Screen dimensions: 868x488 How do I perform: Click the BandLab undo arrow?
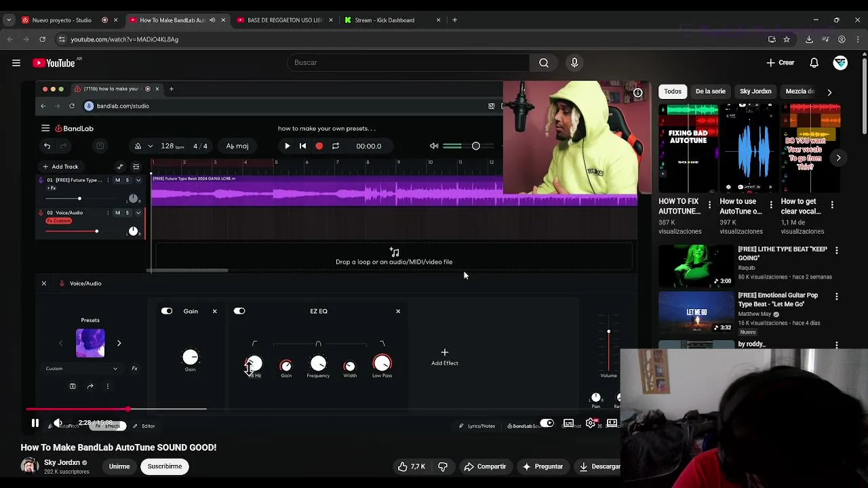[47, 146]
